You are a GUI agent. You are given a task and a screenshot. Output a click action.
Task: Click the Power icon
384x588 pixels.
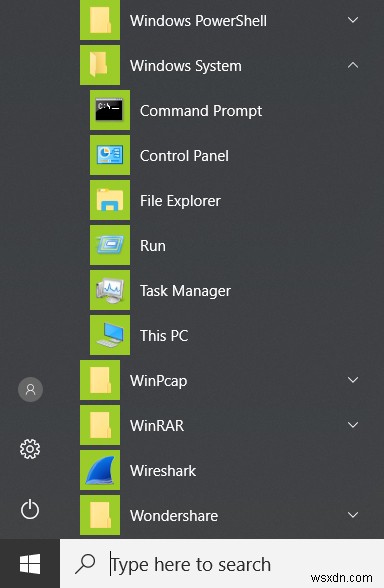click(30, 509)
